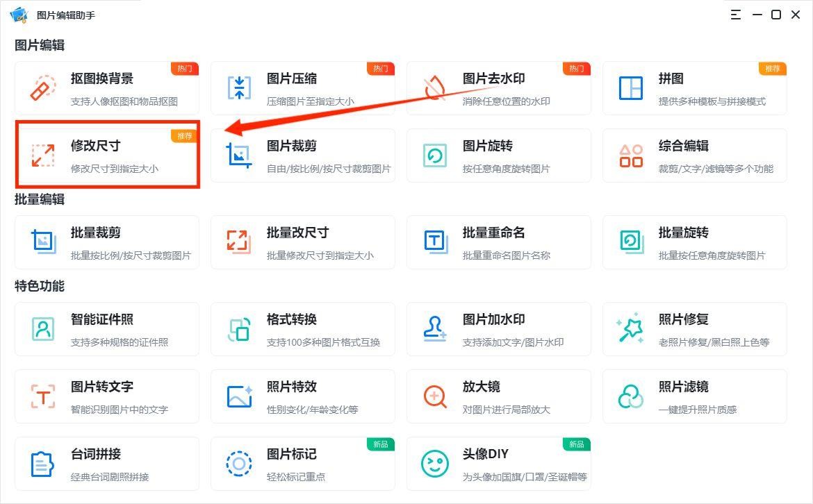Click the 图片旋转 rotate tool icon
813x504 pixels.
(x=434, y=156)
